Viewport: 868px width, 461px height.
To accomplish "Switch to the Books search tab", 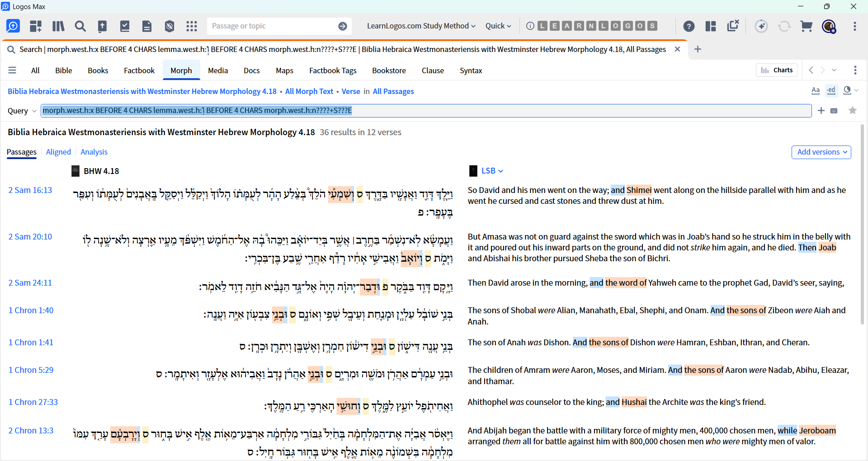I will [x=98, y=71].
